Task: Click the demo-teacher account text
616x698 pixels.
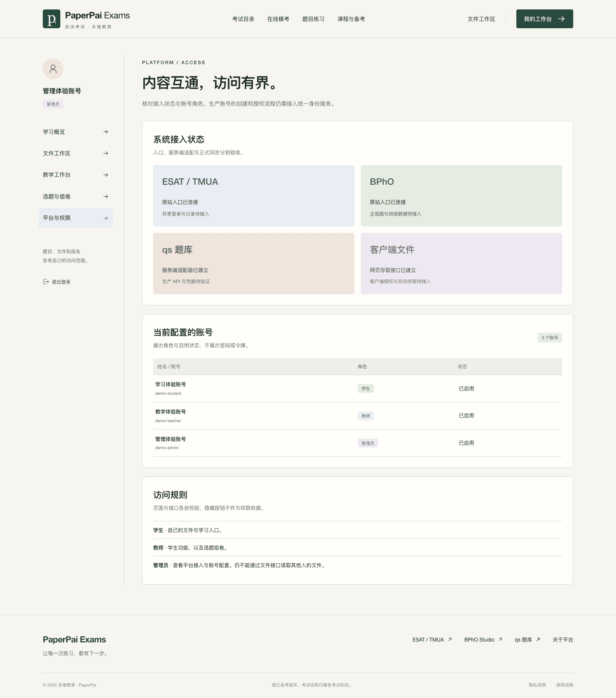Action: 168,421
